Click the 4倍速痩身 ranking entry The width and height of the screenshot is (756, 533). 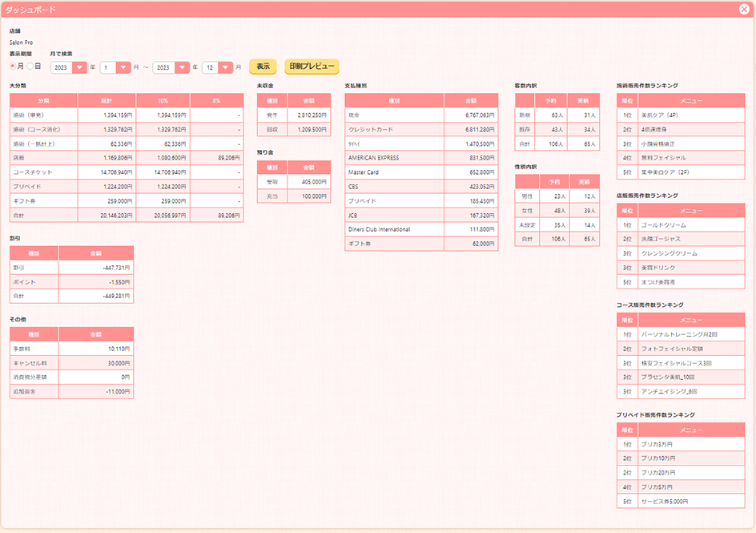click(653, 130)
